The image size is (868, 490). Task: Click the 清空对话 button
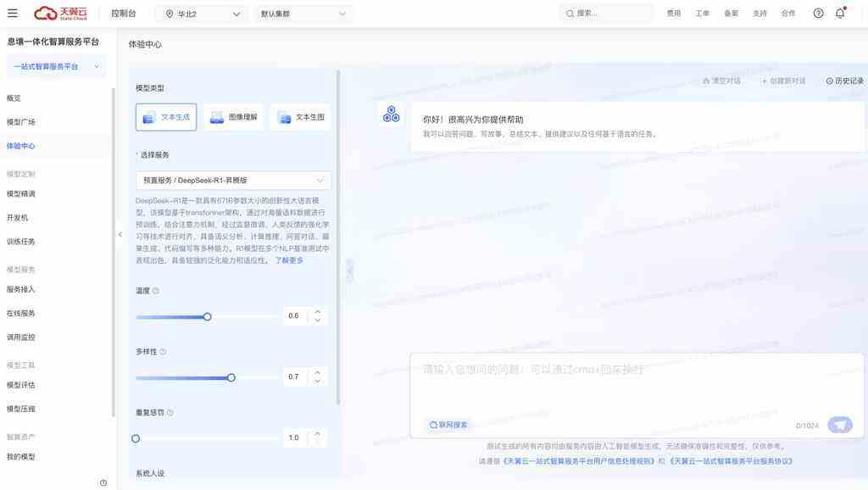[x=721, y=81]
